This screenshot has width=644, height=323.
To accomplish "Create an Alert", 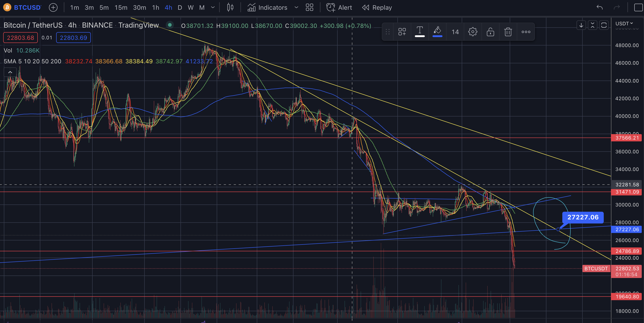I will (339, 7).
